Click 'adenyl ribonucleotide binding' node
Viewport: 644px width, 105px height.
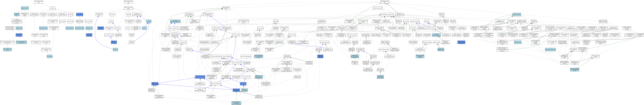point(46,49)
